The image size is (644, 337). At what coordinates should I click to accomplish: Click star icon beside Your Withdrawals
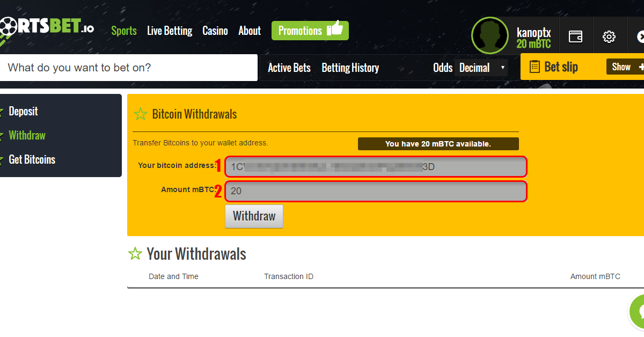click(x=135, y=254)
